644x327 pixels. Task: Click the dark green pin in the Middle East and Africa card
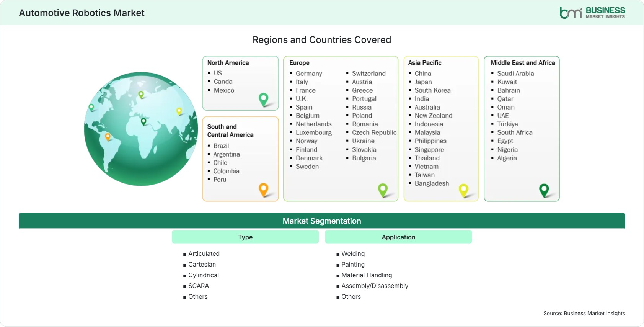click(544, 191)
